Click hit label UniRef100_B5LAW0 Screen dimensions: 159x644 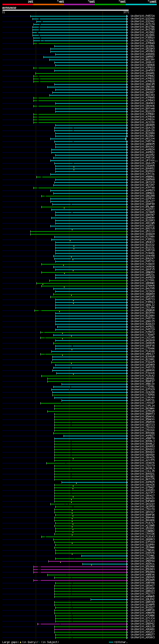[x=143, y=207]
